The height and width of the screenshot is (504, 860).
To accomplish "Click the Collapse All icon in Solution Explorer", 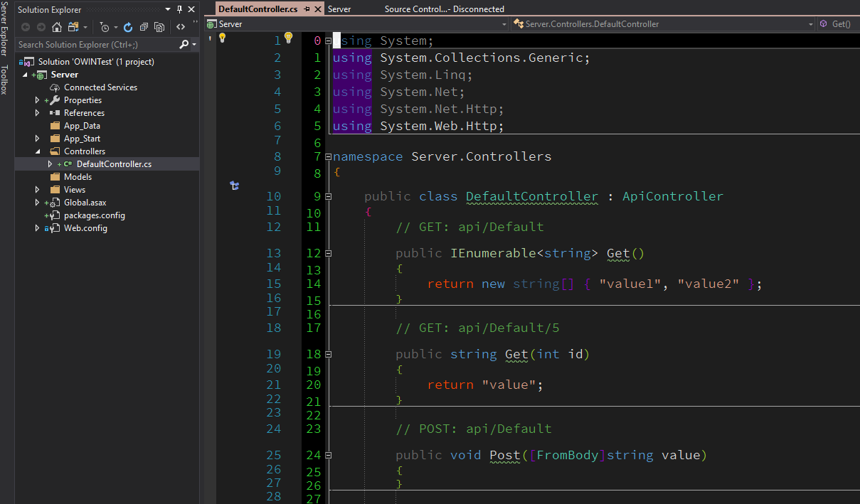I will tap(144, 27).
